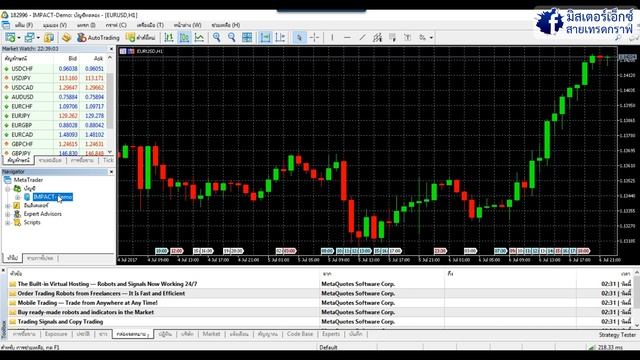
Task: Select the USDCHF row in Market Watch
Action: coord(53,69)
